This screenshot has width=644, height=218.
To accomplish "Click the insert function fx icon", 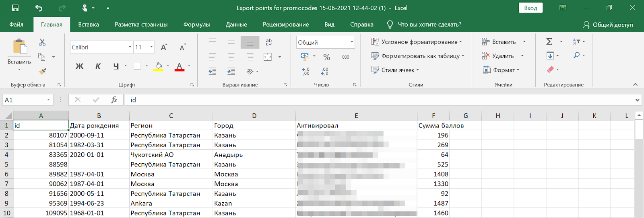I will point(114,100).
